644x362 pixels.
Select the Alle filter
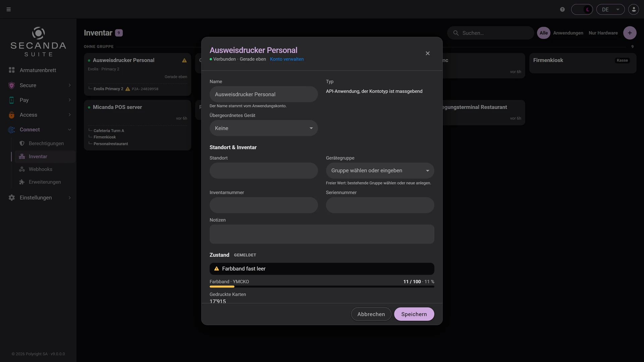coord(544,33)
